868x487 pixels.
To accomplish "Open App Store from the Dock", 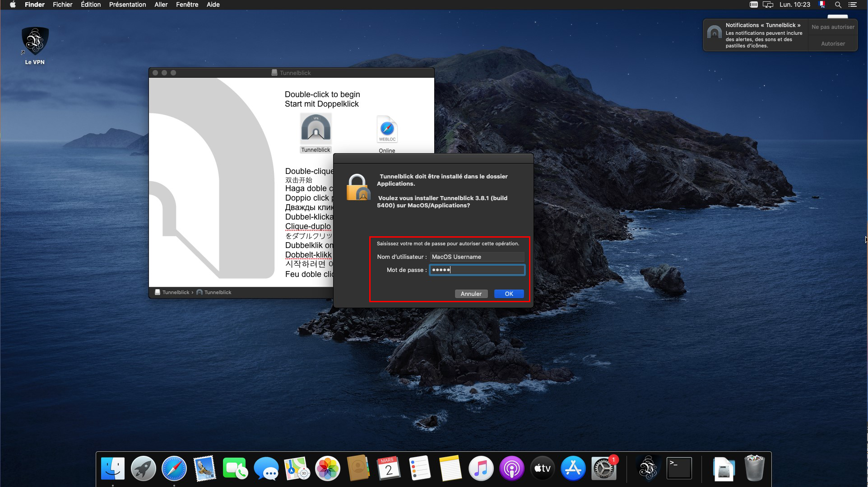I will 573,468.
